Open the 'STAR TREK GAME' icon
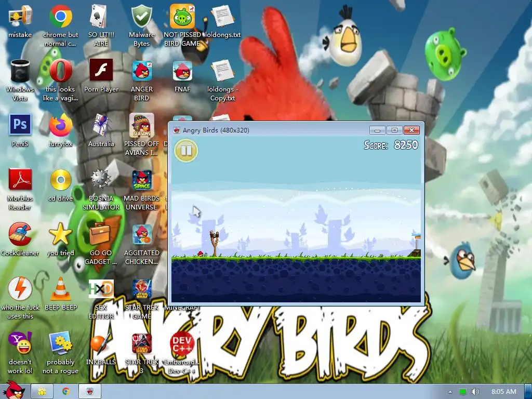The height and width of the screenshot is (399, 532). coord(142,289)
